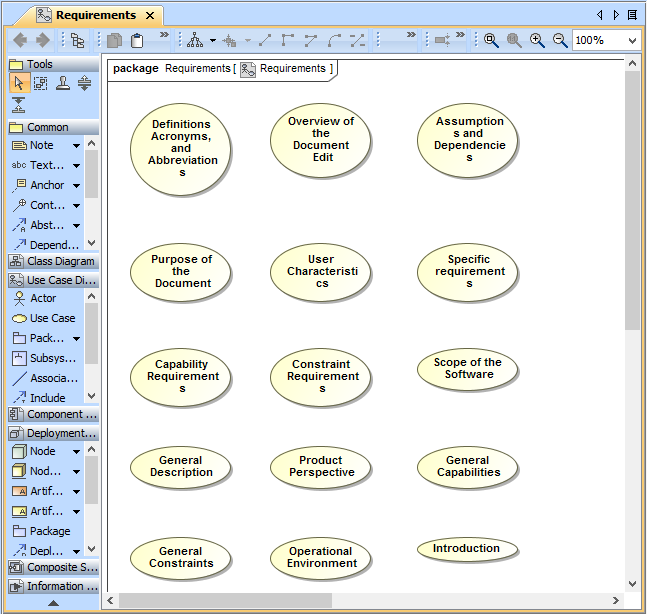Expand the Anchor tool options arrow

point(76,186)
